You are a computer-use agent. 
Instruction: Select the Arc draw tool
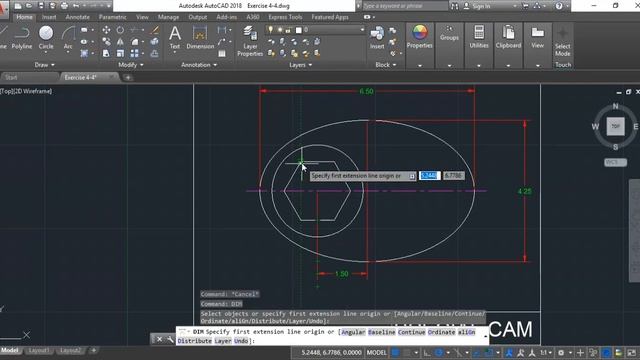68,38
